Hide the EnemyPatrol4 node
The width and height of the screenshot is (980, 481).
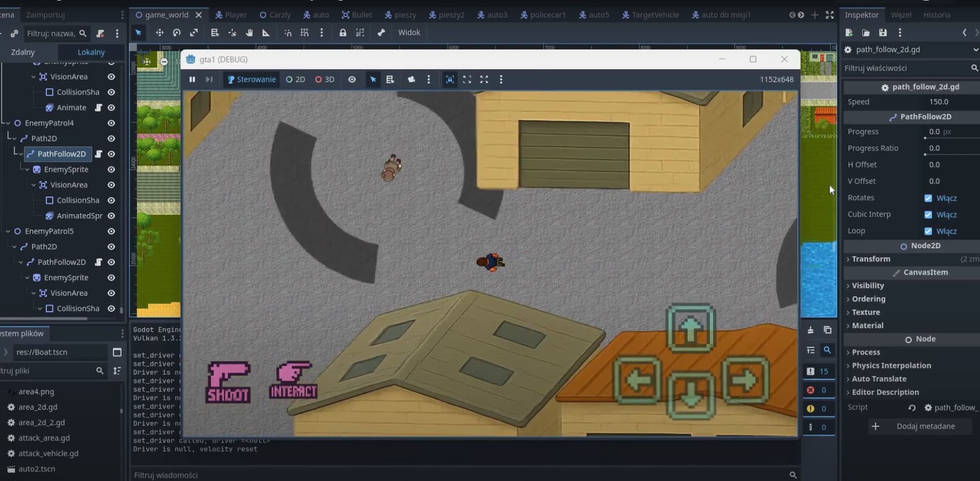click(111, 123)
